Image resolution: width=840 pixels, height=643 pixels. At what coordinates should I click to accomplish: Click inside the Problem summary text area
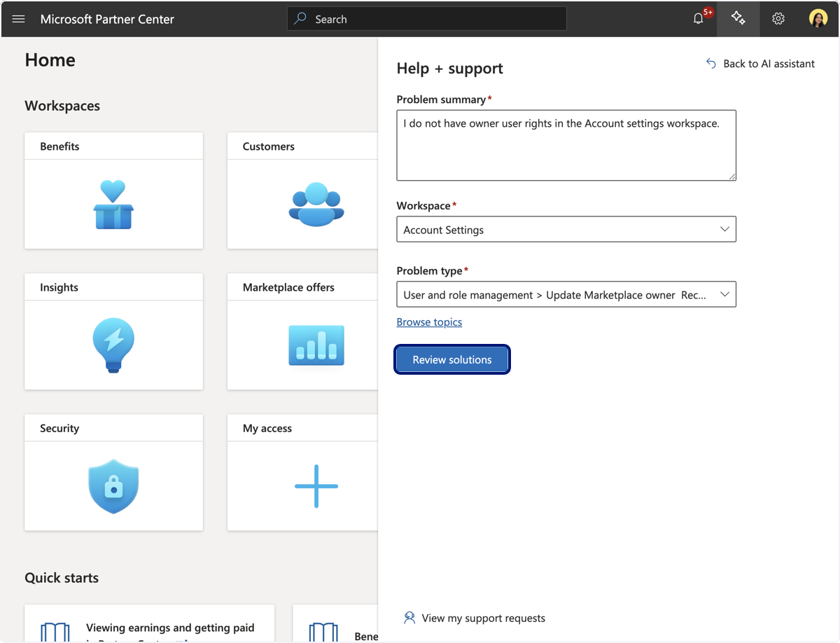566,145
